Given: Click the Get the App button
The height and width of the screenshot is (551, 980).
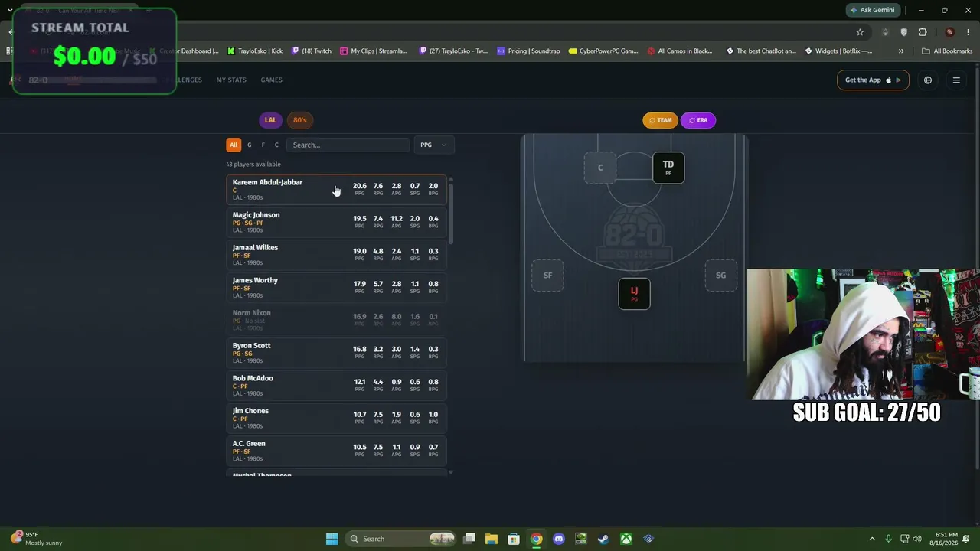Looking at the screenshot, I should pos(873,80).
